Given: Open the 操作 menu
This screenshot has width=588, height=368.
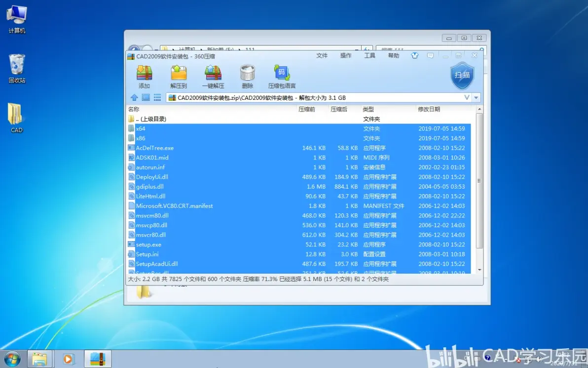Looking at the screenshot, I should [346, 56].
